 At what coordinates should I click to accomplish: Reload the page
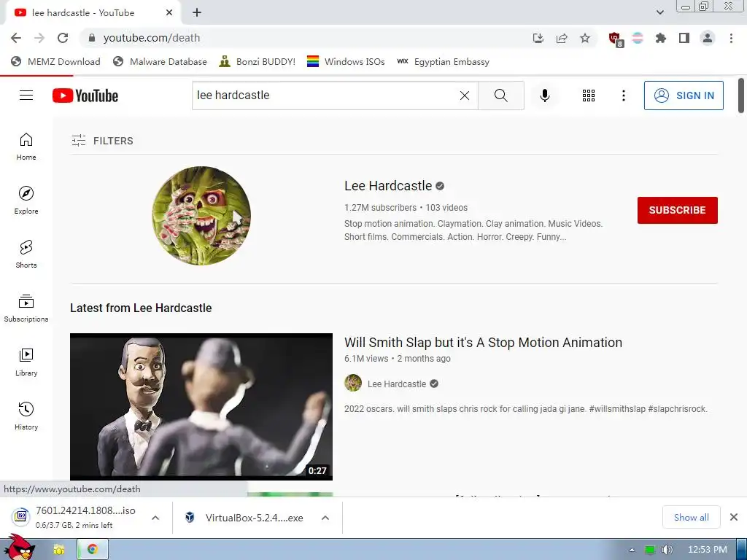[x=63, y=38]
